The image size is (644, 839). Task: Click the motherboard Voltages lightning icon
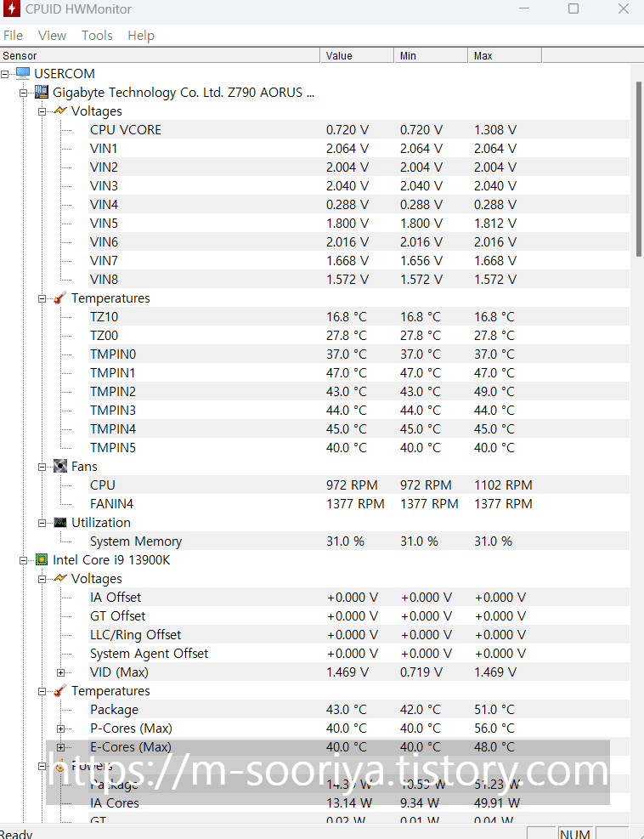coord(60,111)
